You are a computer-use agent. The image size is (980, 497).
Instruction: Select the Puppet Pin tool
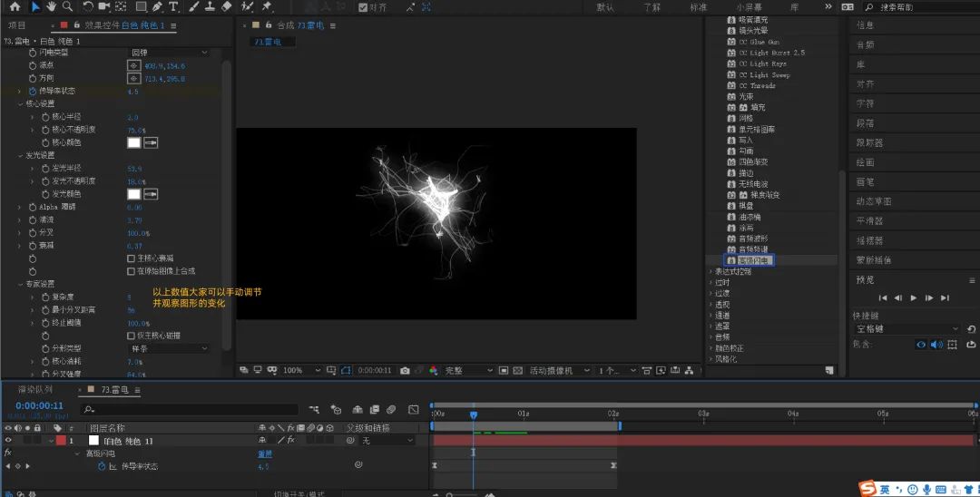tap(267, 7)
